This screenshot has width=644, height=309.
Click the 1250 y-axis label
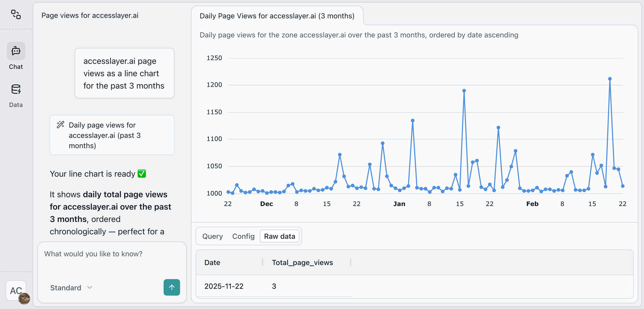point(214,58)
